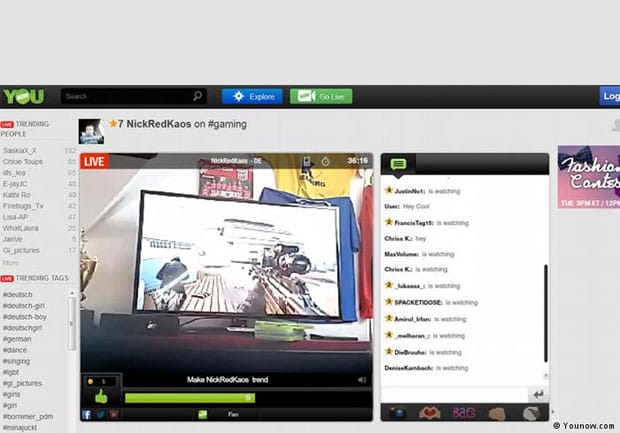The width and height of the screenshot is (620, 433).
Task: Open NickRedKaos profile avatar thumbnail
Action: pyautogui.click(x=91, y=131)
